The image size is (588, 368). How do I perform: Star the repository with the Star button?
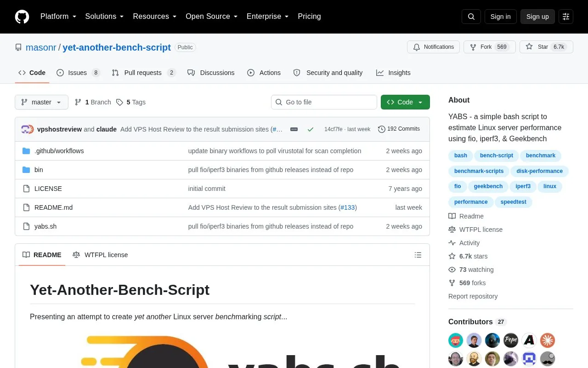546,47
